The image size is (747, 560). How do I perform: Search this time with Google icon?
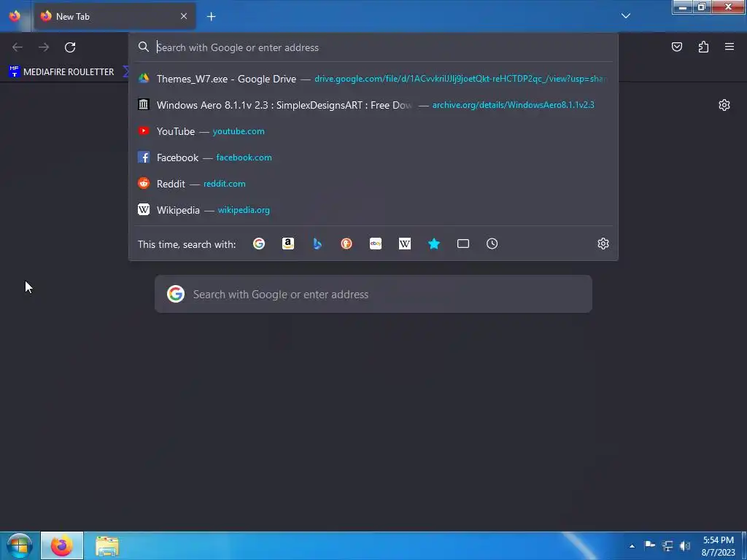click(x=259, y=244)
